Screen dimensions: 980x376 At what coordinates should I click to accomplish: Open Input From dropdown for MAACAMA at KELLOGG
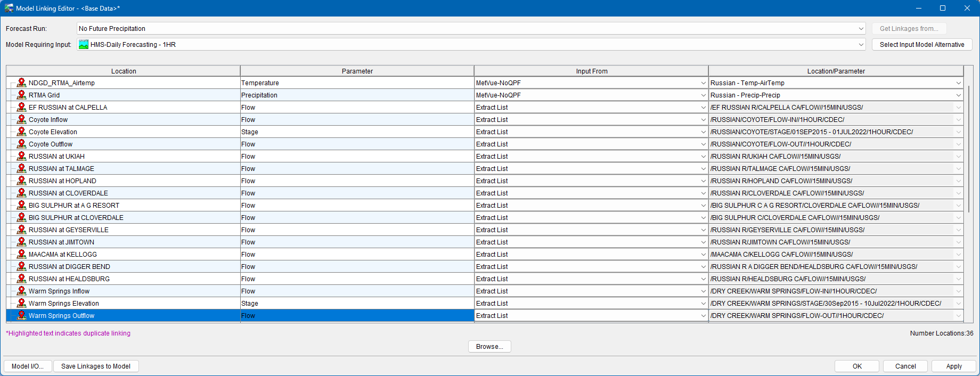point(703,255)
